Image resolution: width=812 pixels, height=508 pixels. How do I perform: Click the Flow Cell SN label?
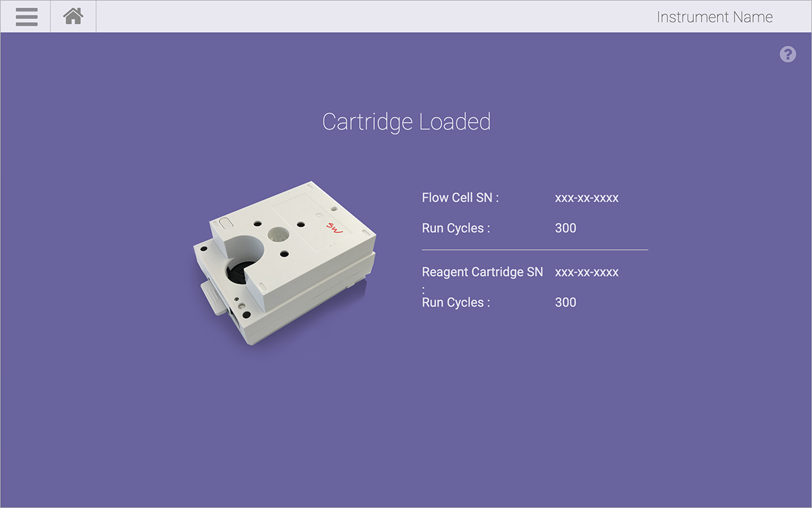460,197
